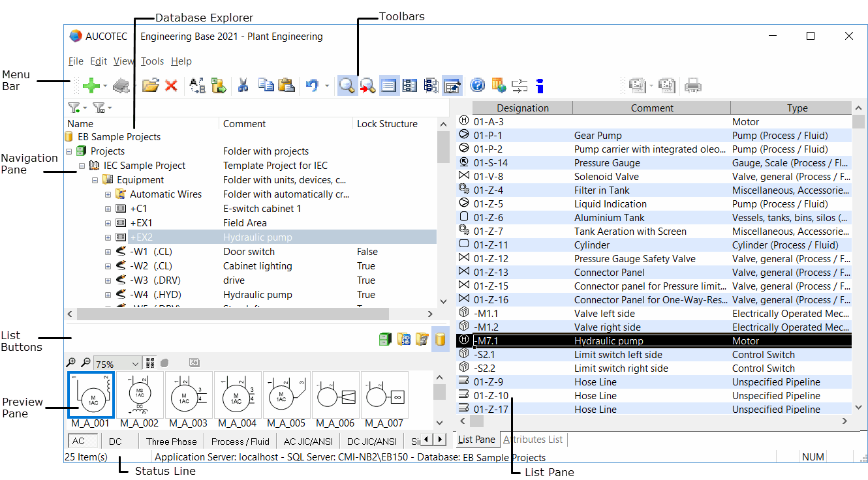Sort by Designation column header
Image resolution: width=868 pixels, height=480 pixels.
point(522,108)
